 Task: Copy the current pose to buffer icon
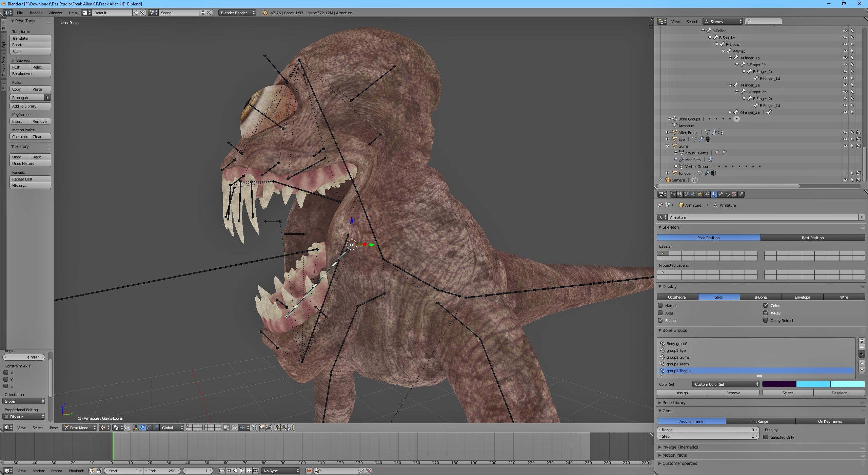click(x=277, y=427)
